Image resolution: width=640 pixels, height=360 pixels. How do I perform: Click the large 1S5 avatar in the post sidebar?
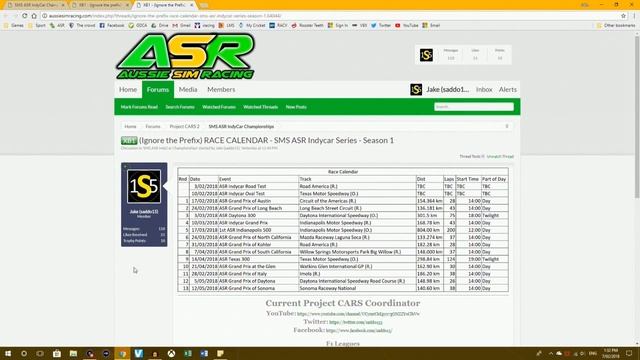[144, 187]
